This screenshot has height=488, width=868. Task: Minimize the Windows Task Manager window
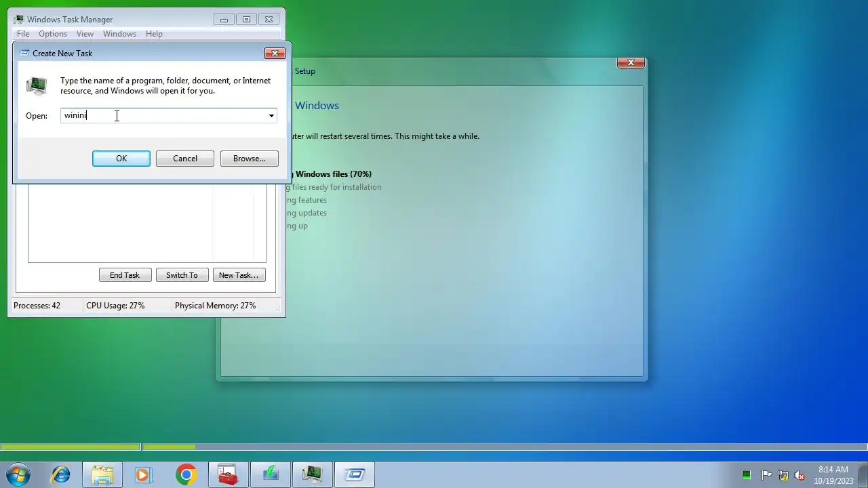tap(224, 20)
